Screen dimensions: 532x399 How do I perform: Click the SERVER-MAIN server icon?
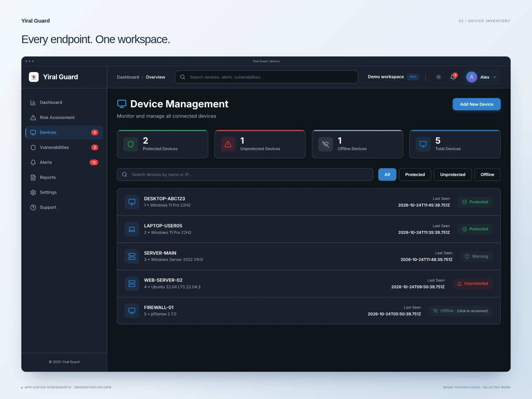(132, 256)
